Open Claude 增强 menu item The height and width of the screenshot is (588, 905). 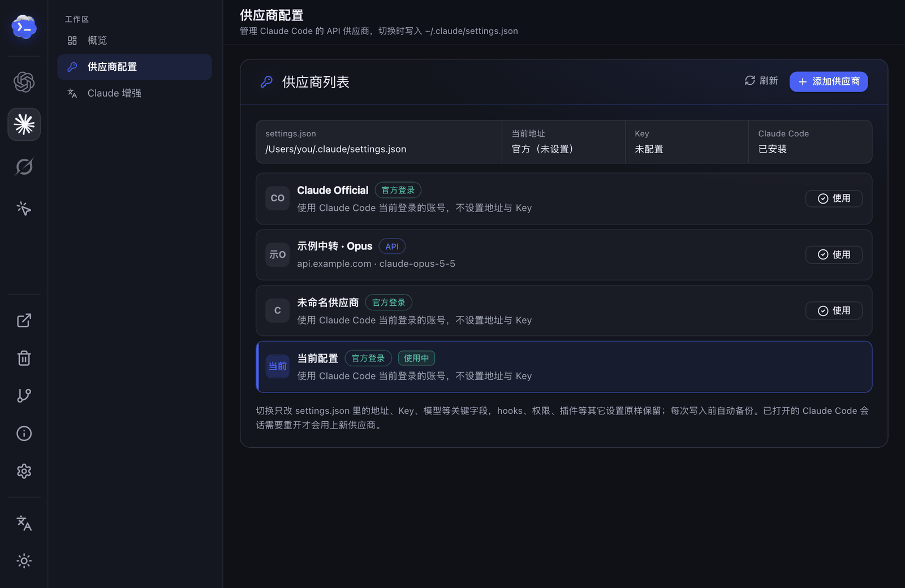135,93
